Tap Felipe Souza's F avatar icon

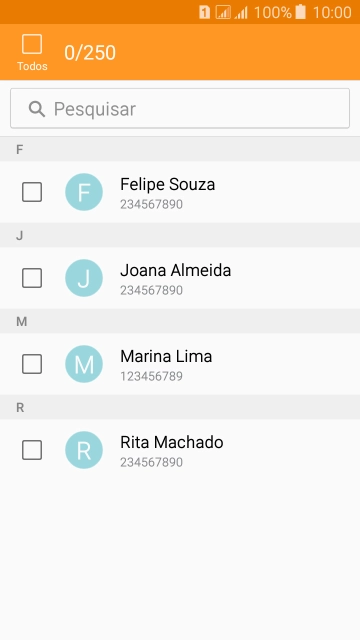[84, 192]
